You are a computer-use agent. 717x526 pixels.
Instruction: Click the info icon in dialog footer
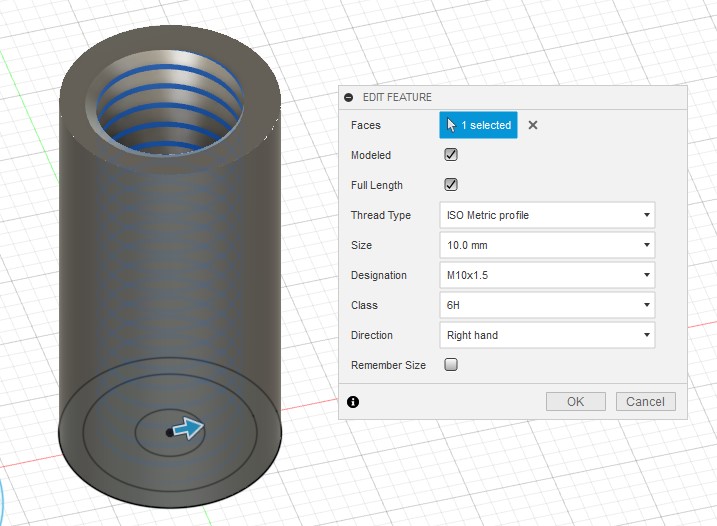[353, 402]
